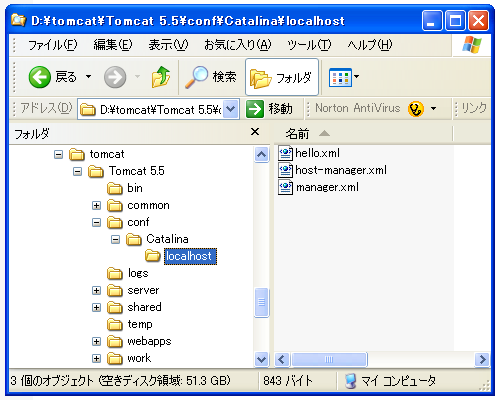Image resolution: width=498 pixels, height=400 pixels.
Task: Click folder tree scrollbar up arrow
Action: pos(261,154)
